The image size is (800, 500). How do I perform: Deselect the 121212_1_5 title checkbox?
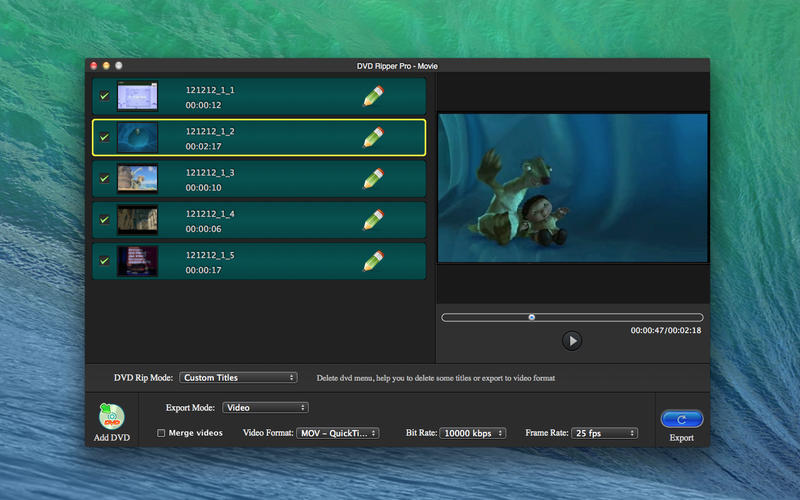click(104, 261)
